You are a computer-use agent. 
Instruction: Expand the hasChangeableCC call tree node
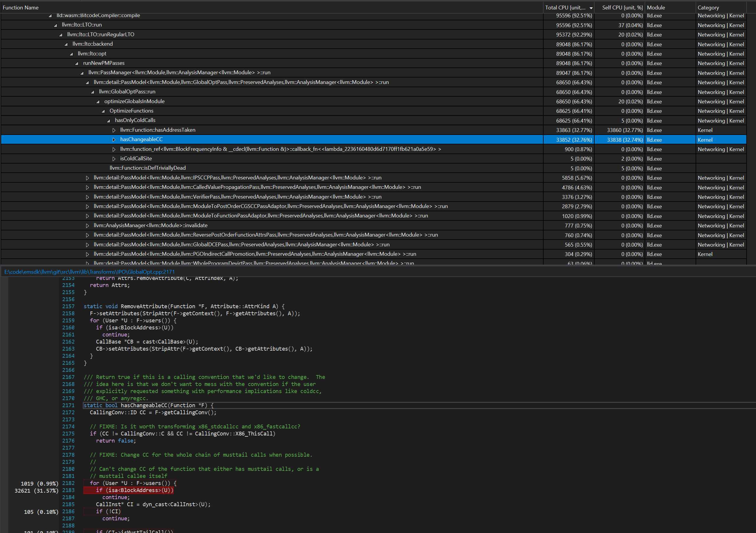[x=114, y=139]
